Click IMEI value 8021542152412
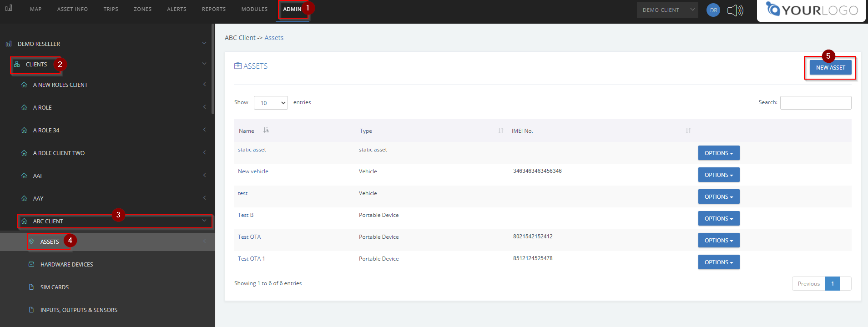 [x=533, y=236]
